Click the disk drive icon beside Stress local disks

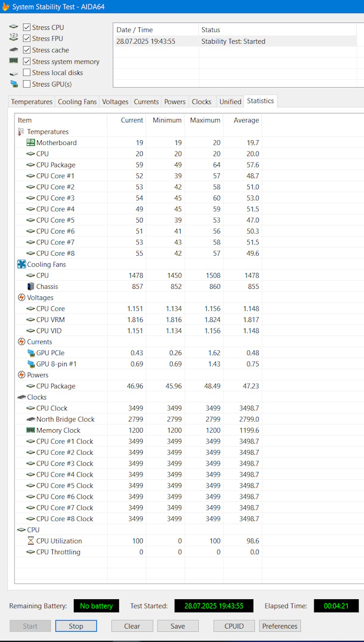(x=14, y=73)
